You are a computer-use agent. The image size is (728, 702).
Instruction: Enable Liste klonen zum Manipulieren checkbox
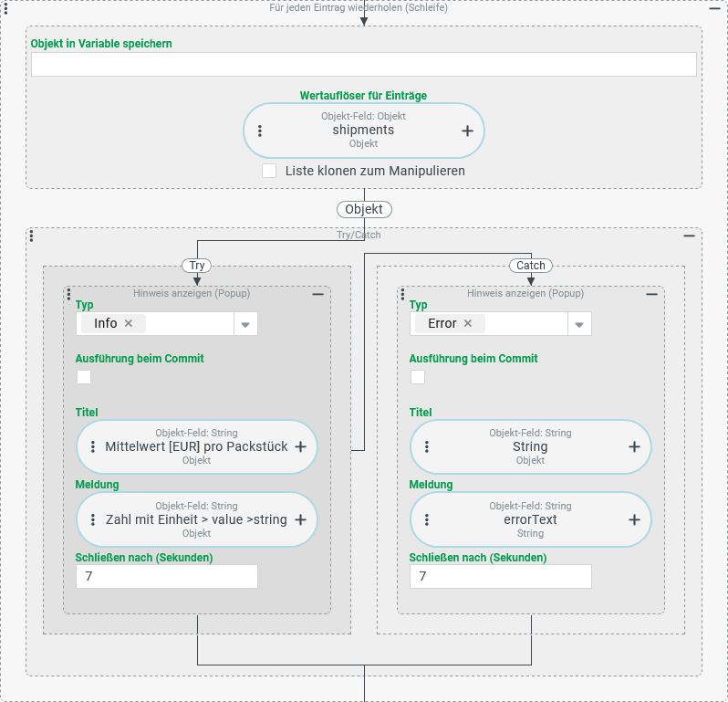(x=269, y=171)
